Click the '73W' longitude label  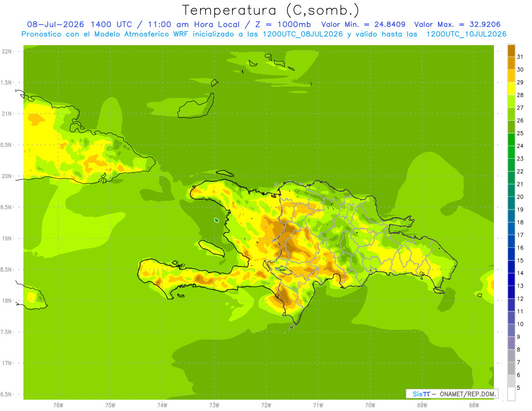click(x=214, y=405)
